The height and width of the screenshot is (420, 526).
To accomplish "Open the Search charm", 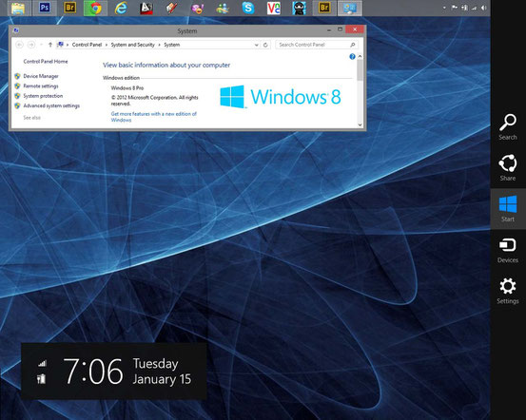I will tap(508, 126).
